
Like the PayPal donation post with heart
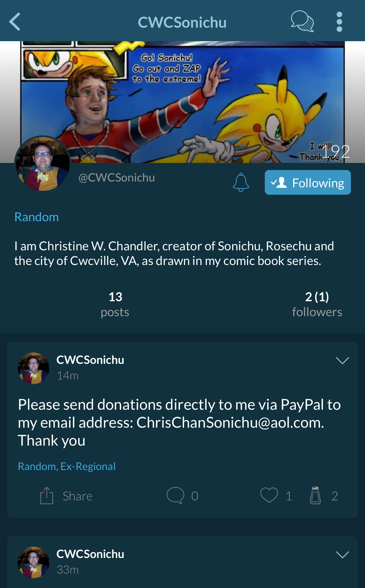click(269, 495)
